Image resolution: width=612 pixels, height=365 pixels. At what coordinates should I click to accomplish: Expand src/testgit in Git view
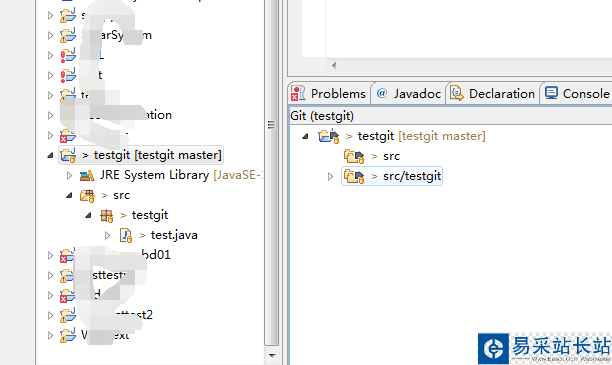(331, 176)
